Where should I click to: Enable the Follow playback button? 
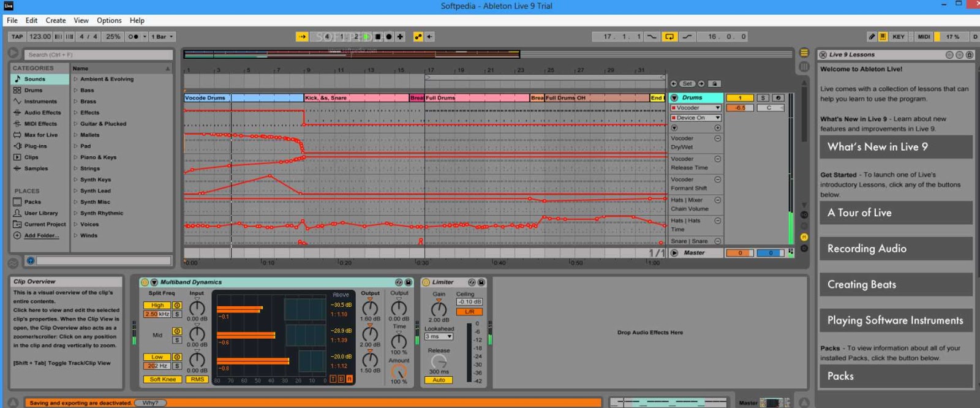[302, 37]
